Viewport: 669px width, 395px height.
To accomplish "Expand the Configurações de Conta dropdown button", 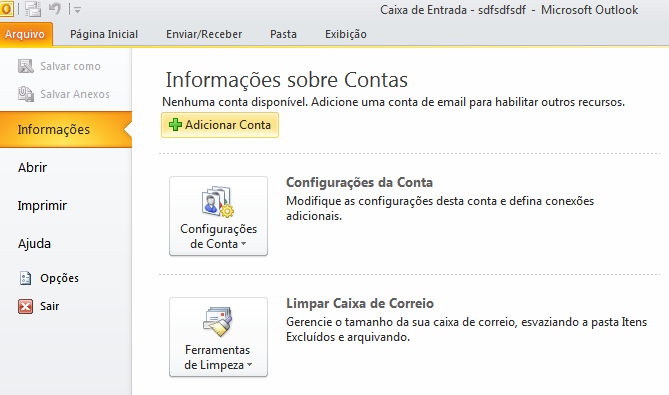I will [218, 216].
